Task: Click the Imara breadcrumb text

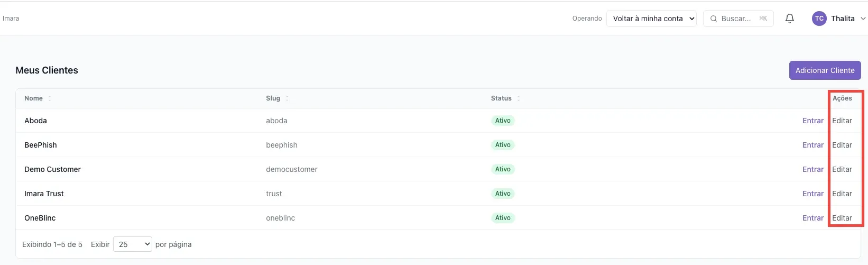Action: click(11, 19)
